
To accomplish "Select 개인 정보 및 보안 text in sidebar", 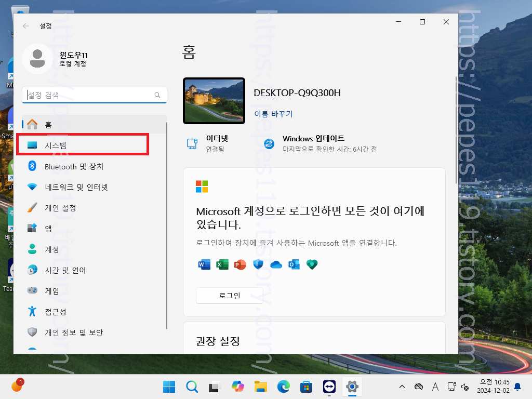I will (74, 332).
